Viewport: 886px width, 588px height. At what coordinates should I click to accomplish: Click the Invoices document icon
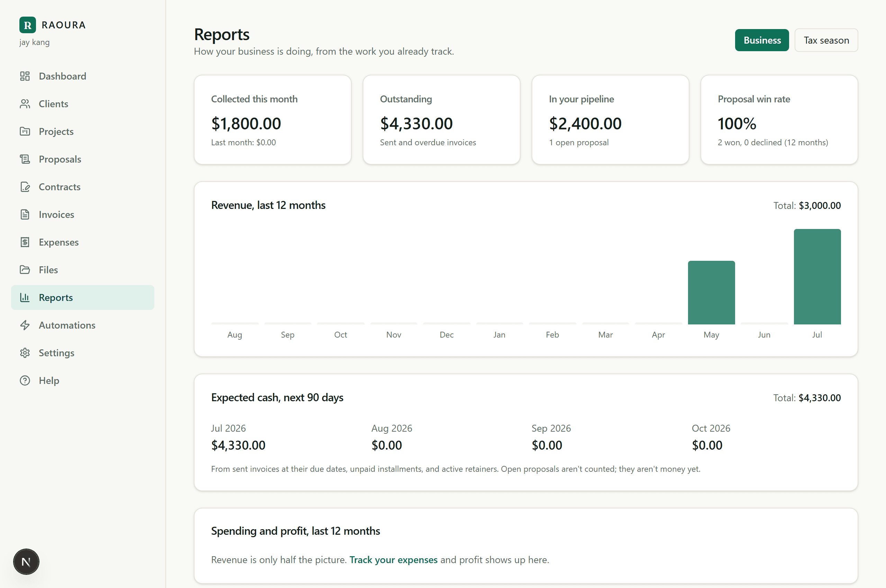pos(25,214)
